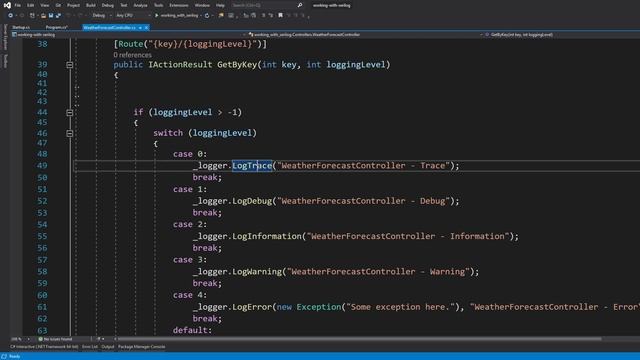Open the View menu

click(x=44, y=5)
